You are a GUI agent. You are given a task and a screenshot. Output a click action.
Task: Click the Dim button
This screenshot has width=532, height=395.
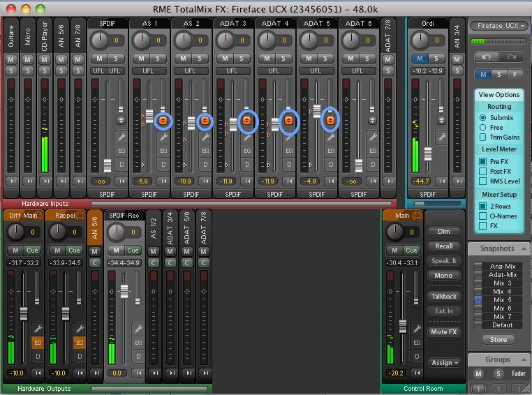point(444,232)
